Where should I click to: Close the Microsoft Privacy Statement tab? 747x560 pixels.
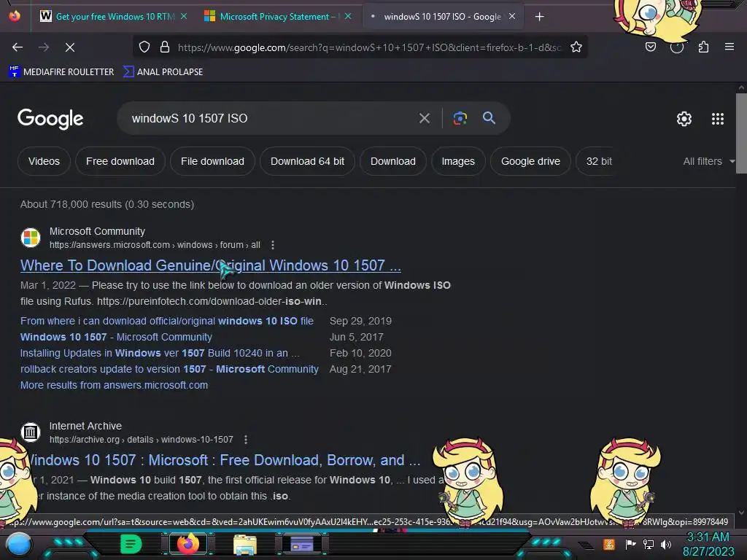pyautogui.click(x=348, y=16)
